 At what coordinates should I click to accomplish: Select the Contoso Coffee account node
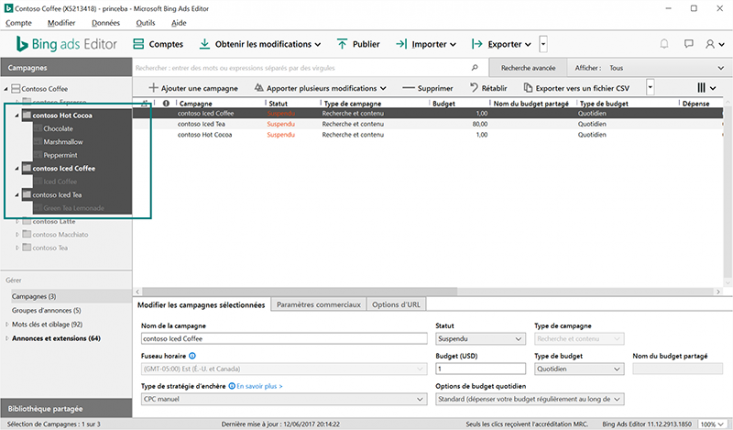pyautogui.click(x=44, y=89)
